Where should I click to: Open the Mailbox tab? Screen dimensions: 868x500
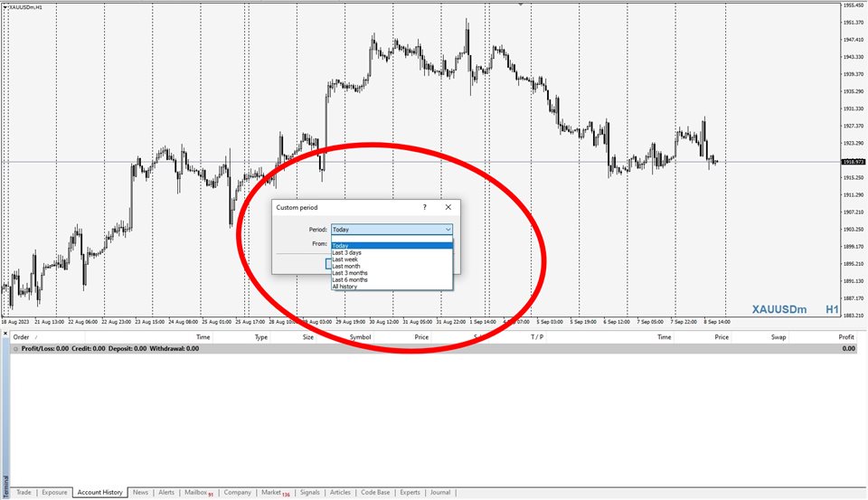[x=198, y=492]
